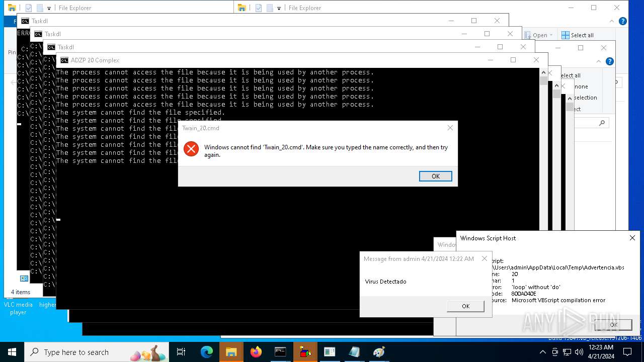644x362 pixels.
Task: Click Select none in second File Explorer
Action: point(581,86)
